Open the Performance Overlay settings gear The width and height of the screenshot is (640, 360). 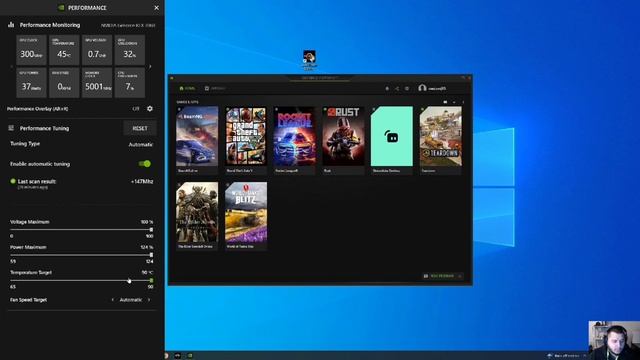click(x=150, y=109)
